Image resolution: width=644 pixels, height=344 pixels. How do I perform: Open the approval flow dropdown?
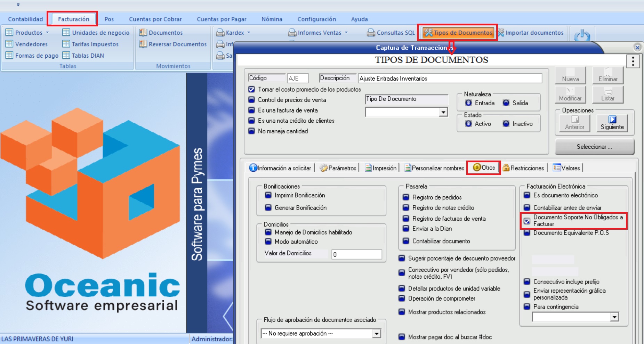tap(376, 334)
